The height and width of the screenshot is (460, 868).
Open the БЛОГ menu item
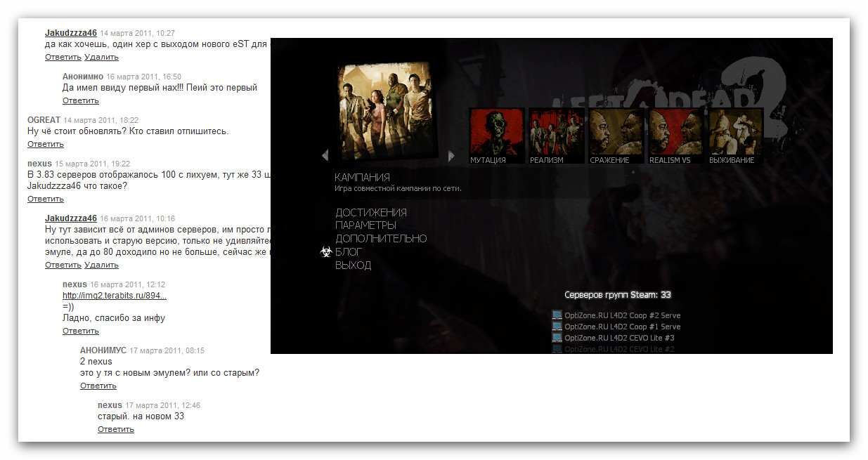point(349,251)
